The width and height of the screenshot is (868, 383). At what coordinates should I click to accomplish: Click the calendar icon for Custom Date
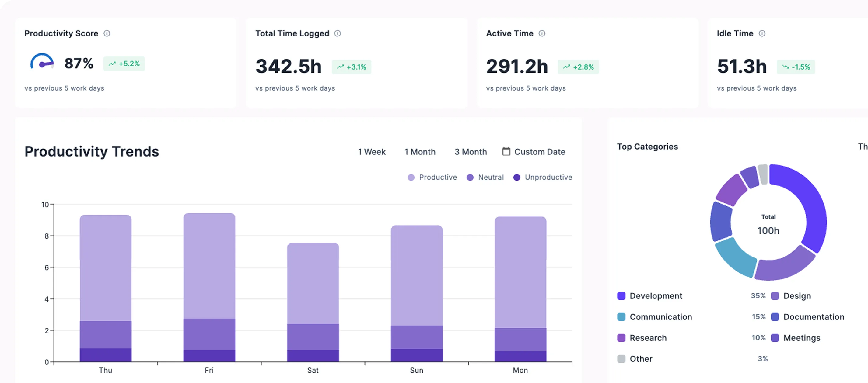(x=506, y=151)
